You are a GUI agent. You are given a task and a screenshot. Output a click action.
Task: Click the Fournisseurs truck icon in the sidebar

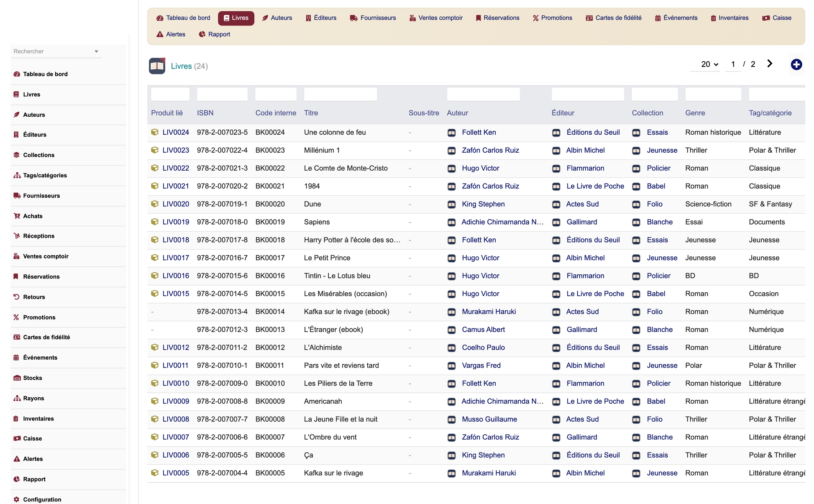17,196
